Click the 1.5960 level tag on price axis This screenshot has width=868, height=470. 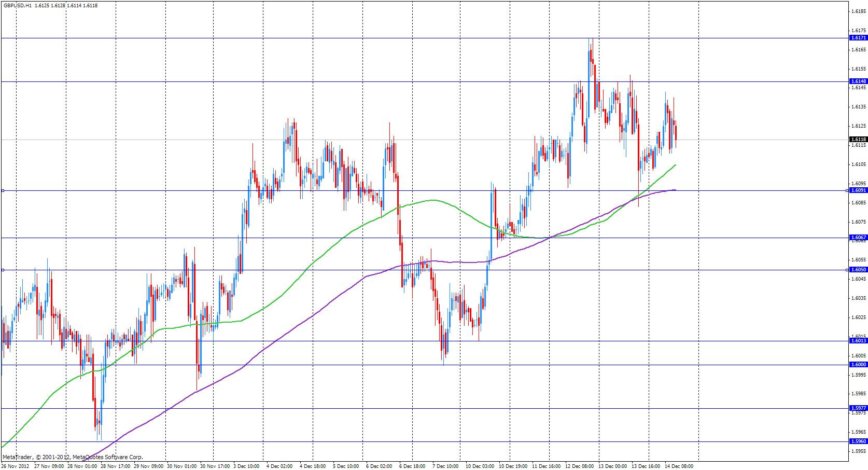859,441
